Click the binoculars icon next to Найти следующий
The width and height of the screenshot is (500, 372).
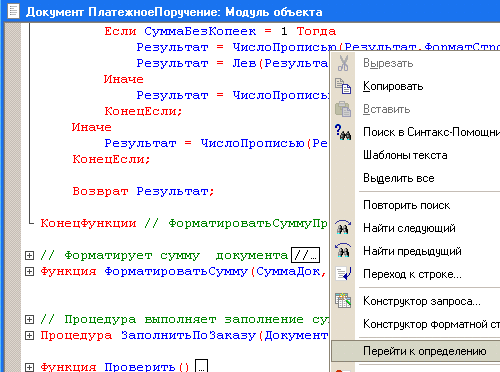343,228
